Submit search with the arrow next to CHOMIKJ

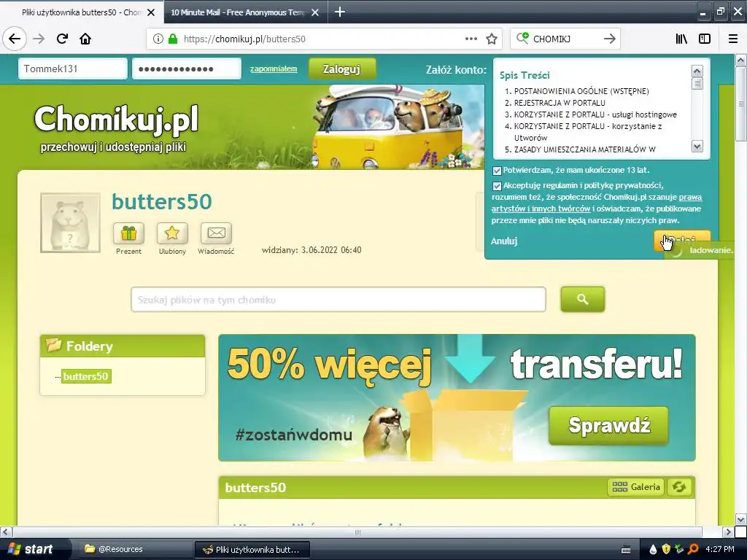pos(609,39)
